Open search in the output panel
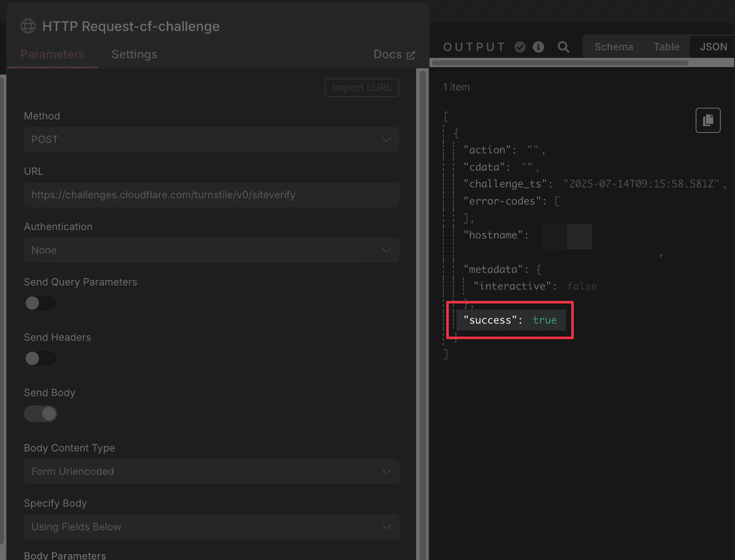Viewport: 735px width, 560px height. click(564, 47)
